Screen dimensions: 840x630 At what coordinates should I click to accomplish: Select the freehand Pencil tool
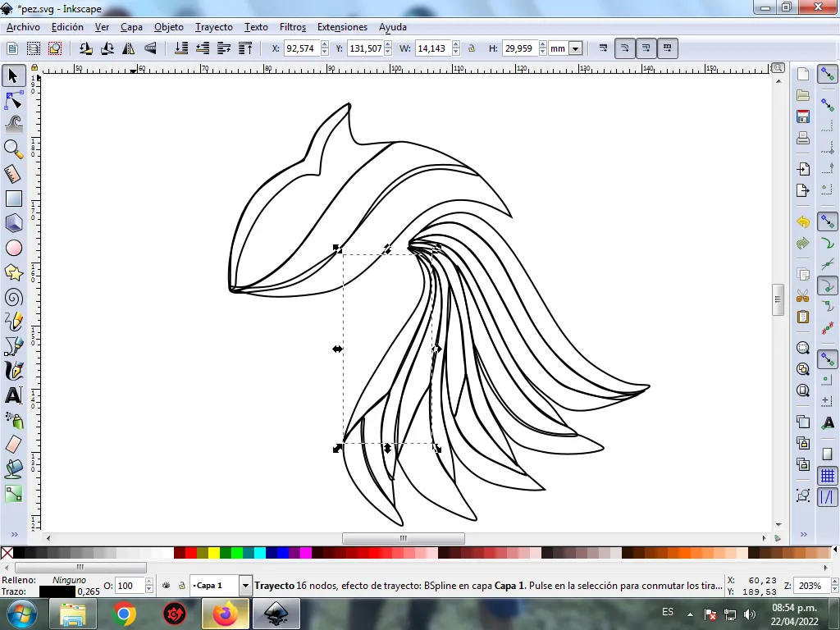pos(13,322)
